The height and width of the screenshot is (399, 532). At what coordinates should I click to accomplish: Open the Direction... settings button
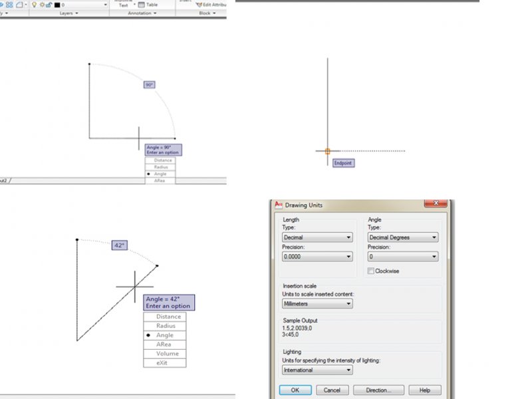coord(378,390)
